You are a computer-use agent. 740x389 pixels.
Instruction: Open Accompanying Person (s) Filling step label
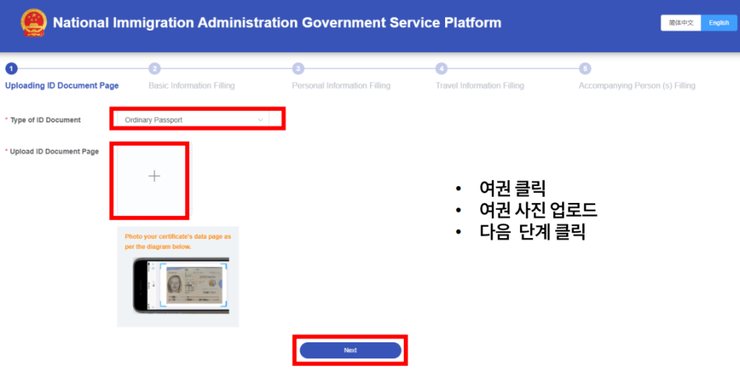click(637, 85)
